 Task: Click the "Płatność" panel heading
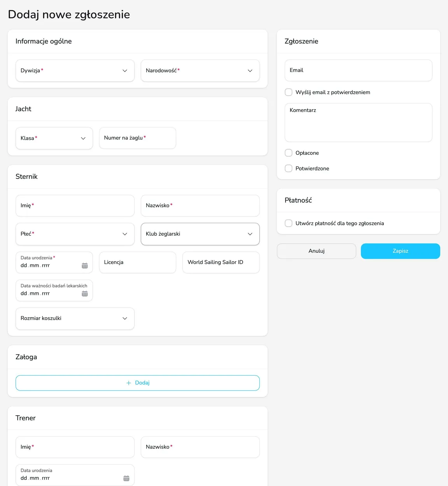click(298, 200)
